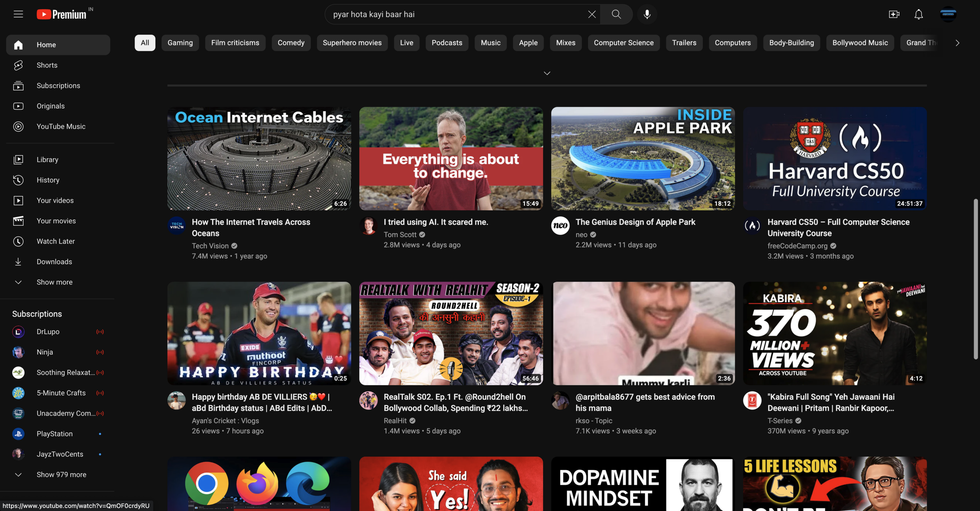Select the Gaming category chip

(x=180, y=43)
